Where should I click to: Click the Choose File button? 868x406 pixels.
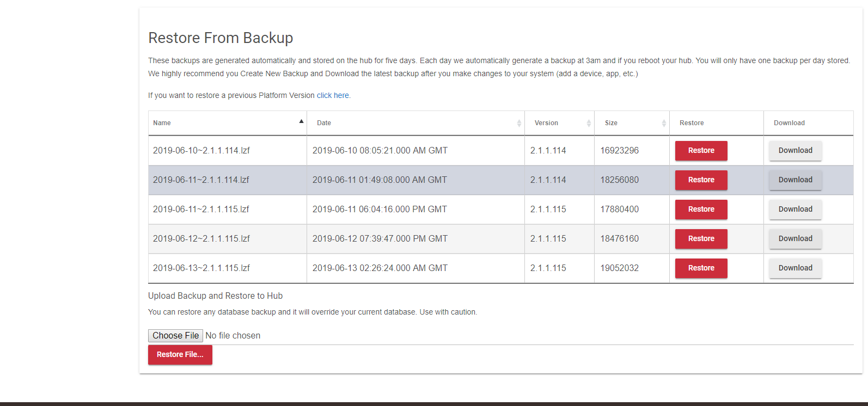[x=175, y=336]
